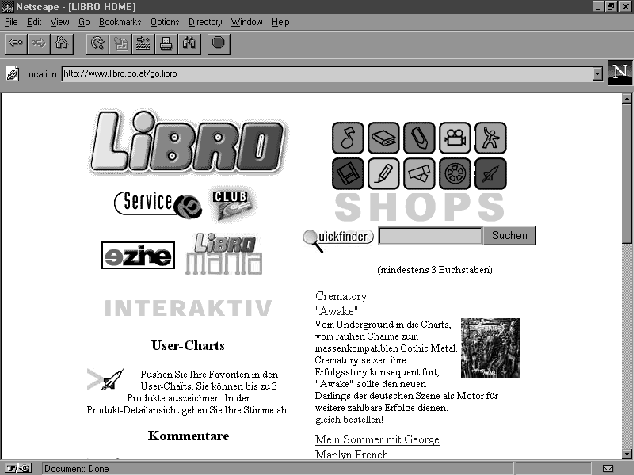
Task: Open the pencil shop icon
Action: coord(383,174)
